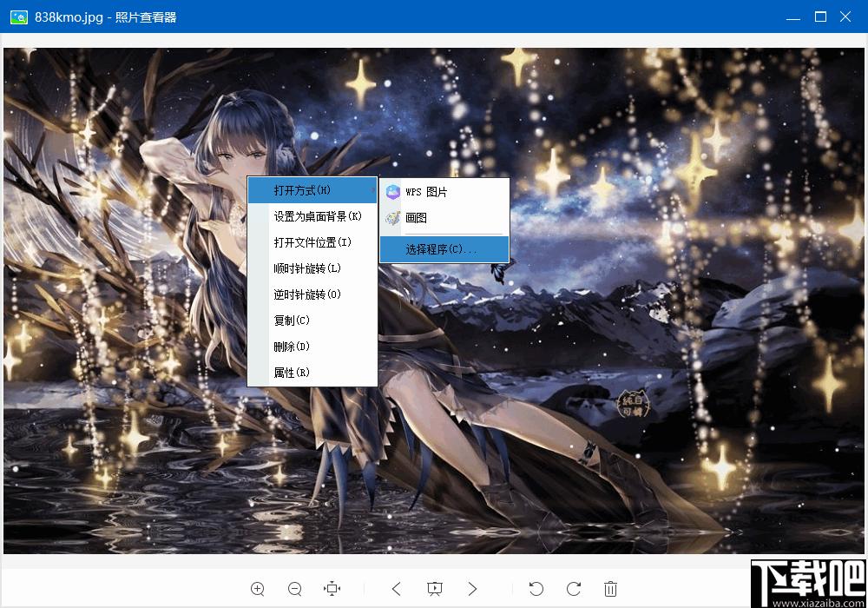The height and width of the screenshot is (608, 868).
Task: Start slideshow presentation icon
Action: point(435,588)
